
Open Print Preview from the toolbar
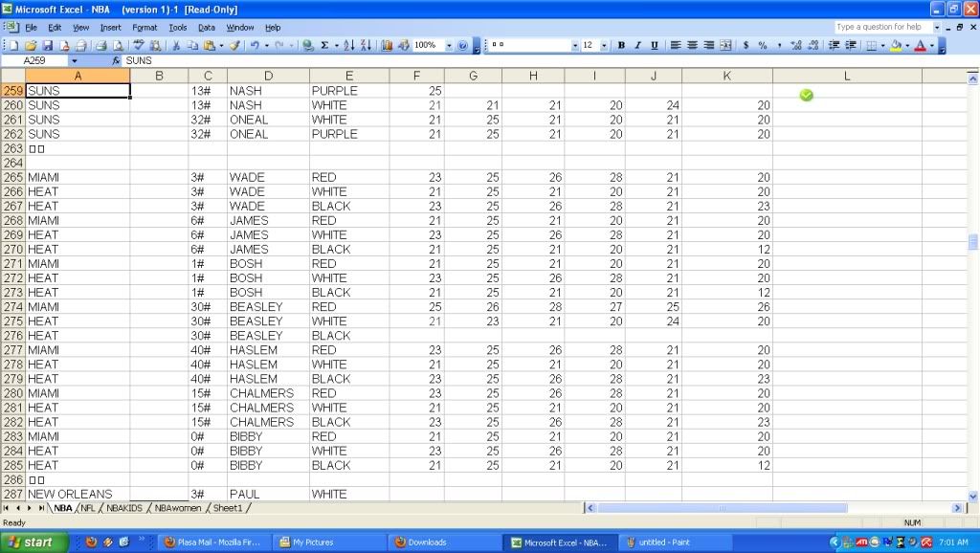[x=117, y=46]
